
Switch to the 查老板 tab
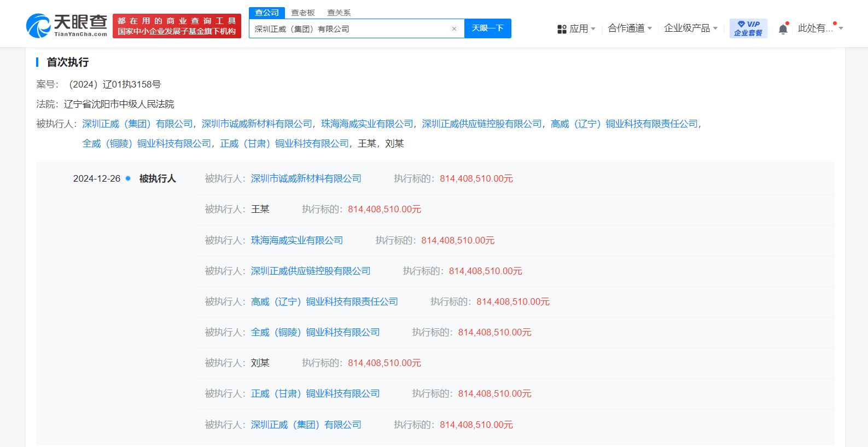coord(303,13)
